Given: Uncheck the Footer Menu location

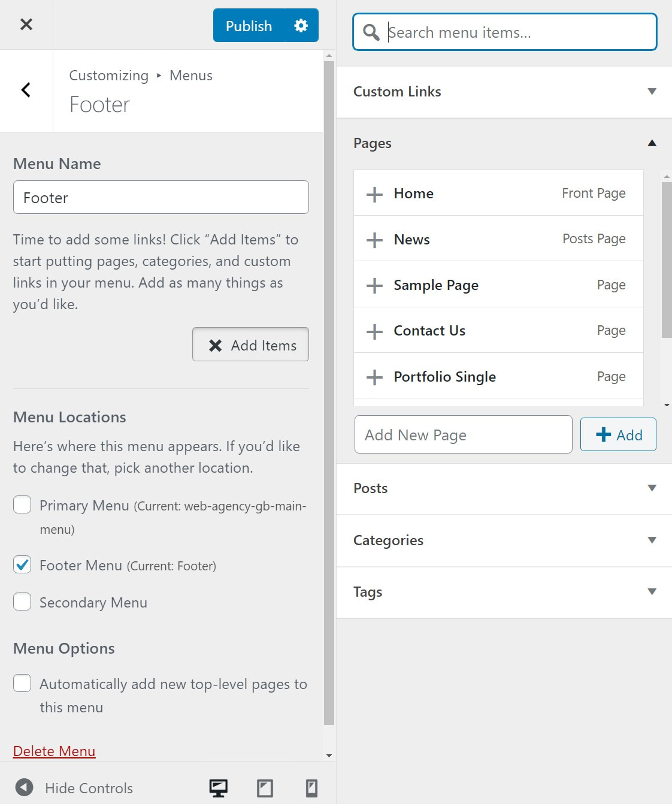Looking at the screenshot, I should pyautogui.click(x=22, y=565).
